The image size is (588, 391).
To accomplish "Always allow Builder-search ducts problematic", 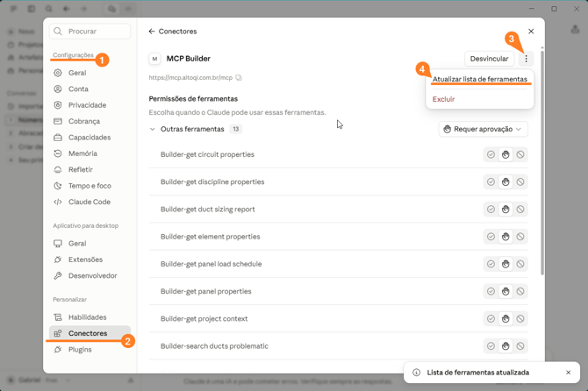I will (x=491, y=345).
